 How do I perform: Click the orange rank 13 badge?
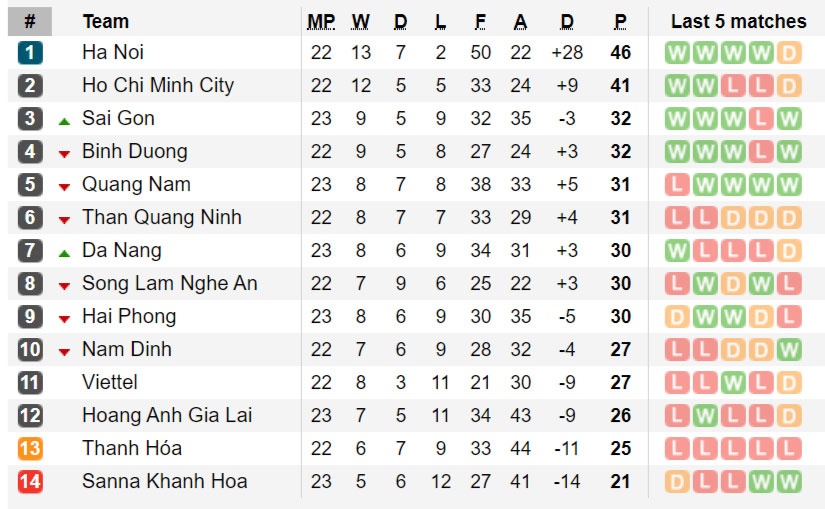[30, 448]
